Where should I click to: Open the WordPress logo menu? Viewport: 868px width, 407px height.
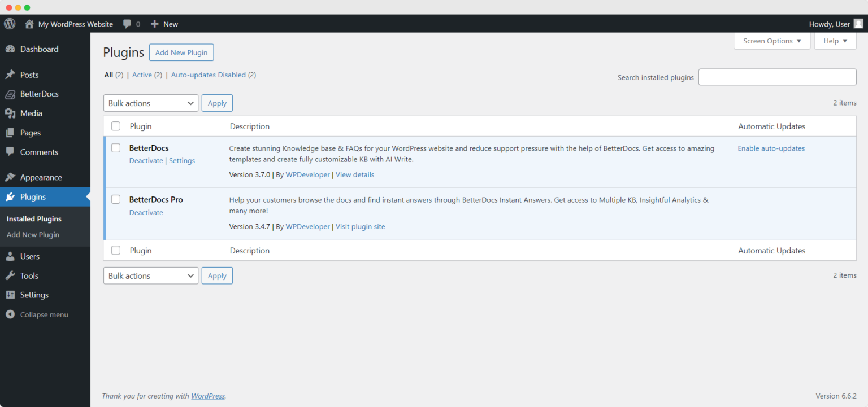coord(9,24)
